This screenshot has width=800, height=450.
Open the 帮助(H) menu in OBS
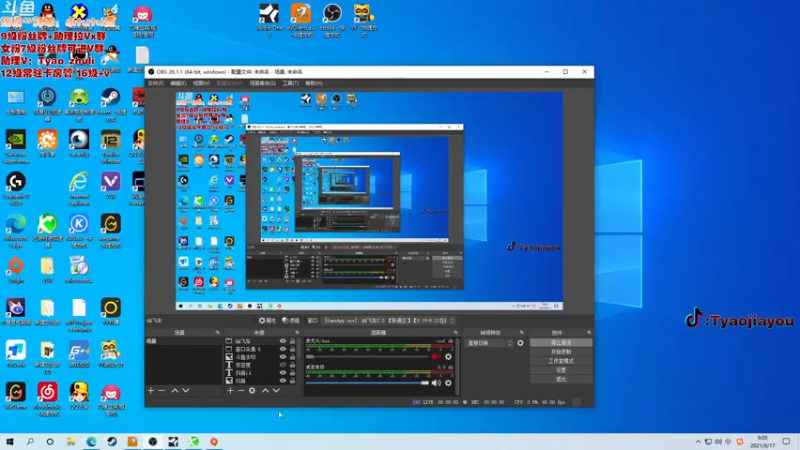[314, 83]
